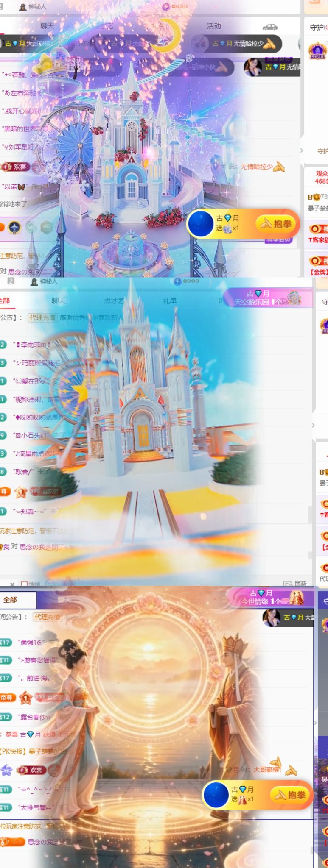
Task: Click the 欢喜 badge in the purple-castle chat
Action: click(x=15, y=167)
